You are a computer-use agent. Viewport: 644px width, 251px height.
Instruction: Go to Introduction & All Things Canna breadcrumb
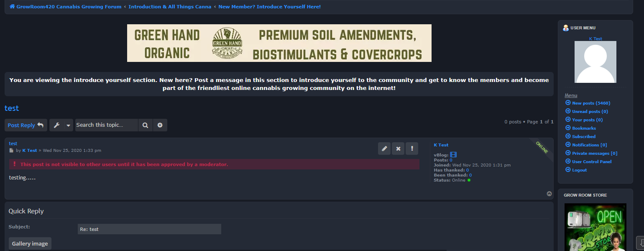click(170, 7)
